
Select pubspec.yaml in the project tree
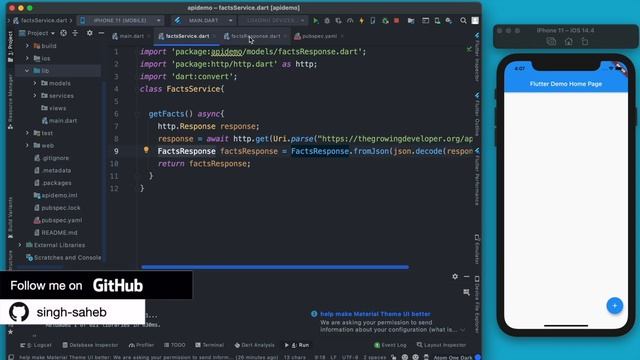click(x=58, y=220)
